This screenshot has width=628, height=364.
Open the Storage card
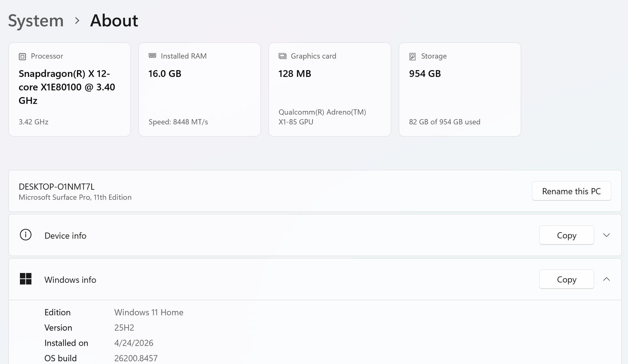(460, 89)
